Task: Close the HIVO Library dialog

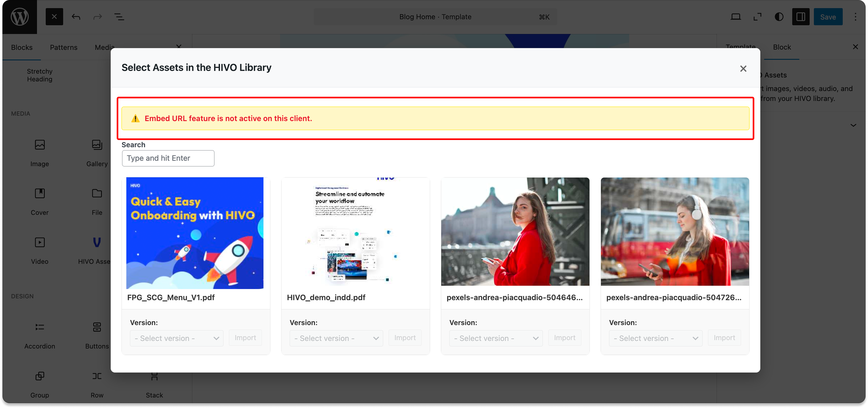Action: point(743,69)
